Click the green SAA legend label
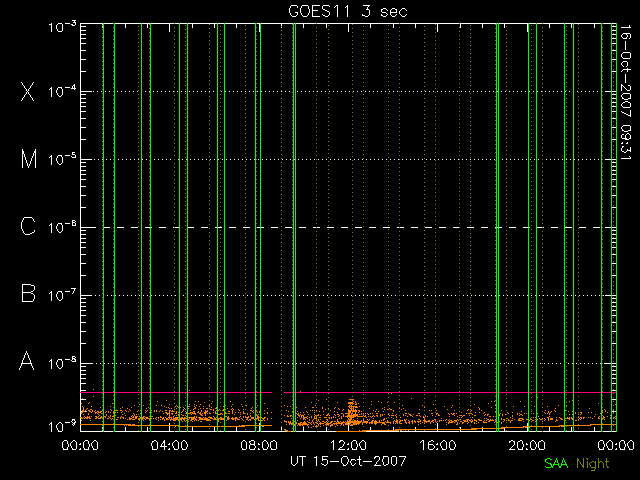 (x=556, y=463)
